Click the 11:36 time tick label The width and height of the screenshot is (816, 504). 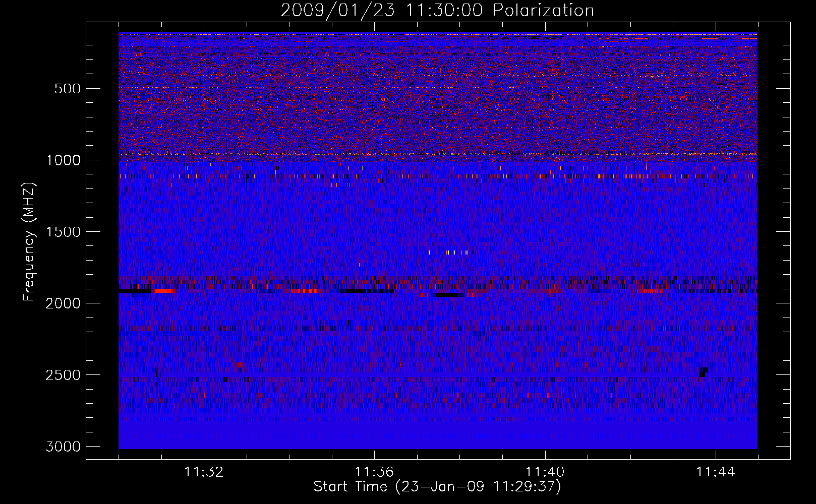(374, 472)
